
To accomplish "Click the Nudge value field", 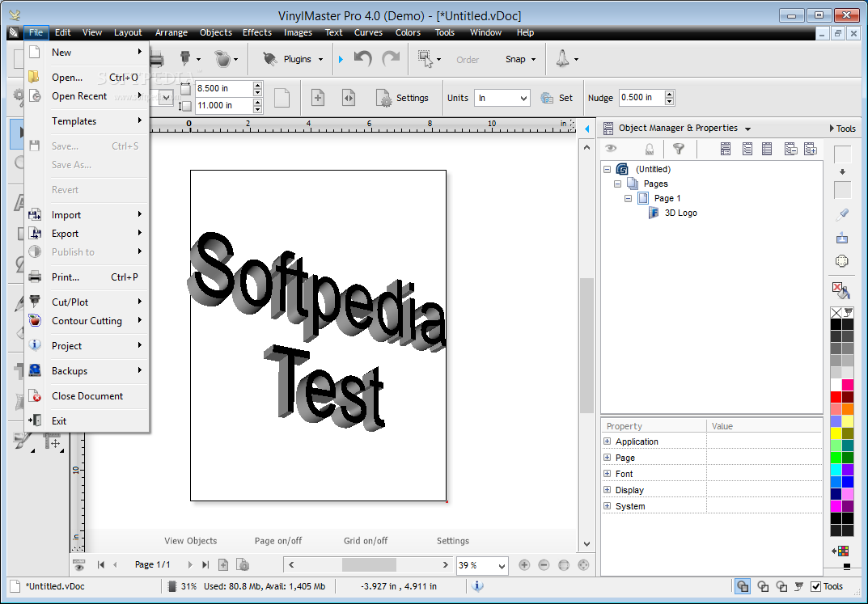I will (x=641, y=98).
